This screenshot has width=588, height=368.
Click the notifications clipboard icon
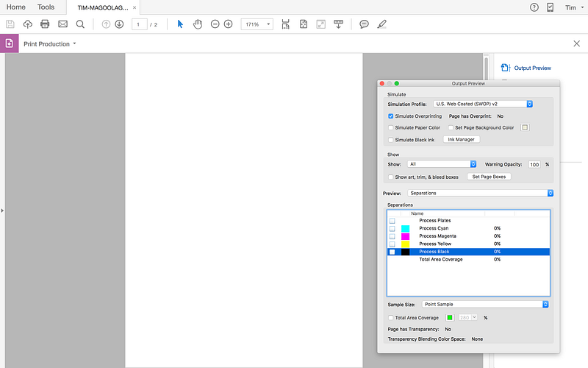550,7
